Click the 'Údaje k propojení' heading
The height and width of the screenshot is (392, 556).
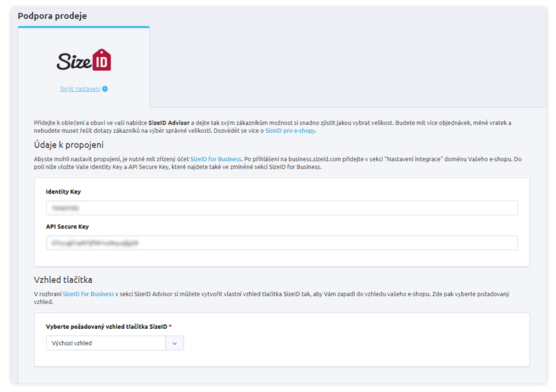tap(68, 145)
